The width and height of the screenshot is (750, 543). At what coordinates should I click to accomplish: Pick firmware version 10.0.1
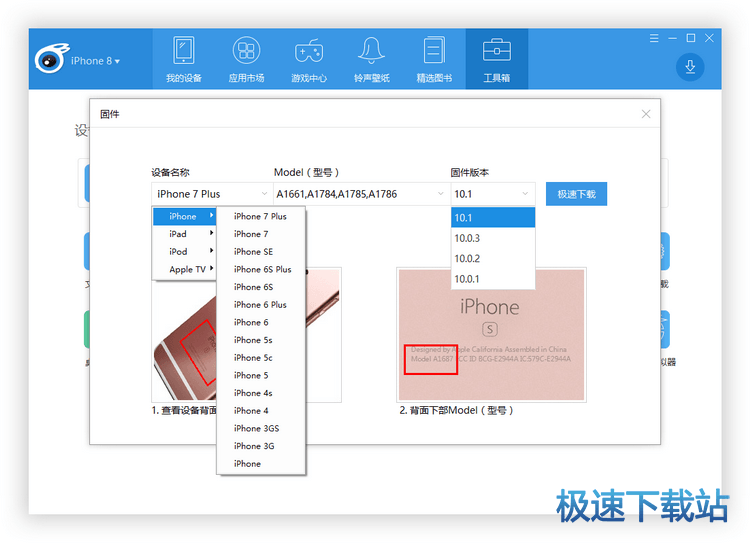[493, 279]
